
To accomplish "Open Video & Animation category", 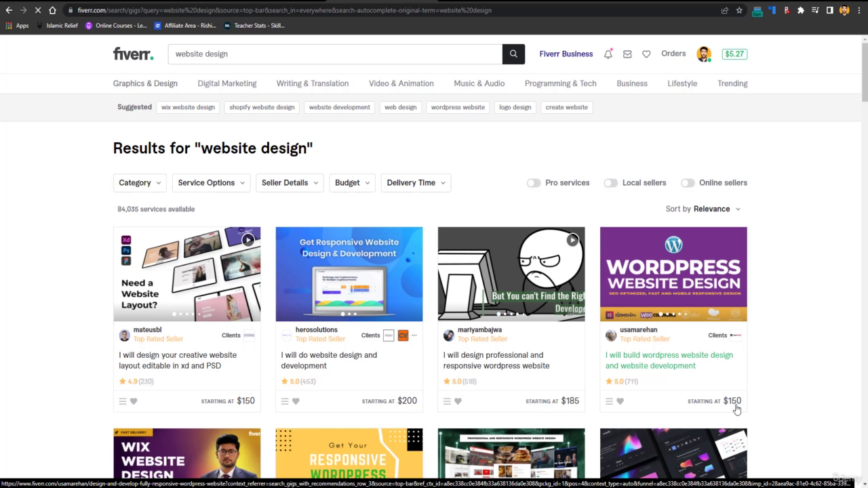I will (x=401, y=83).
